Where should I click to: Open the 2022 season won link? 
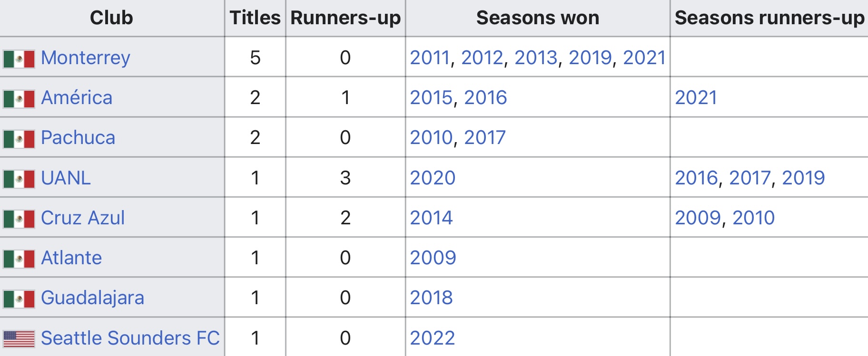(x=433, y=338)
